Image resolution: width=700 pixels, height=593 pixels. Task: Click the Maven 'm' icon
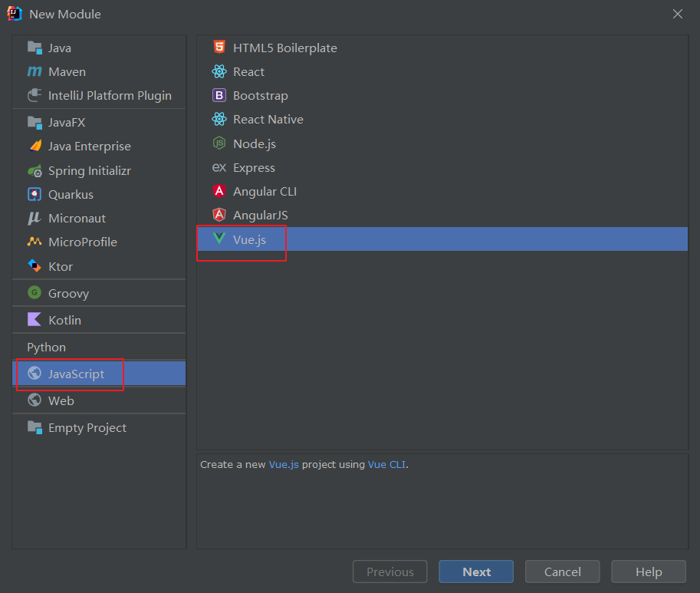(x=35, y=71)
